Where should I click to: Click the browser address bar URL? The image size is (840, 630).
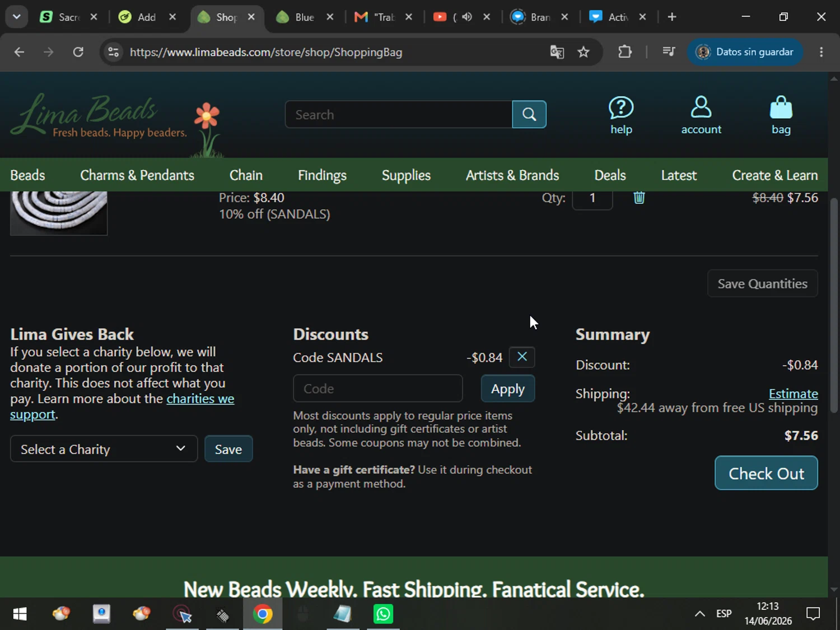[x=266, y=52]
